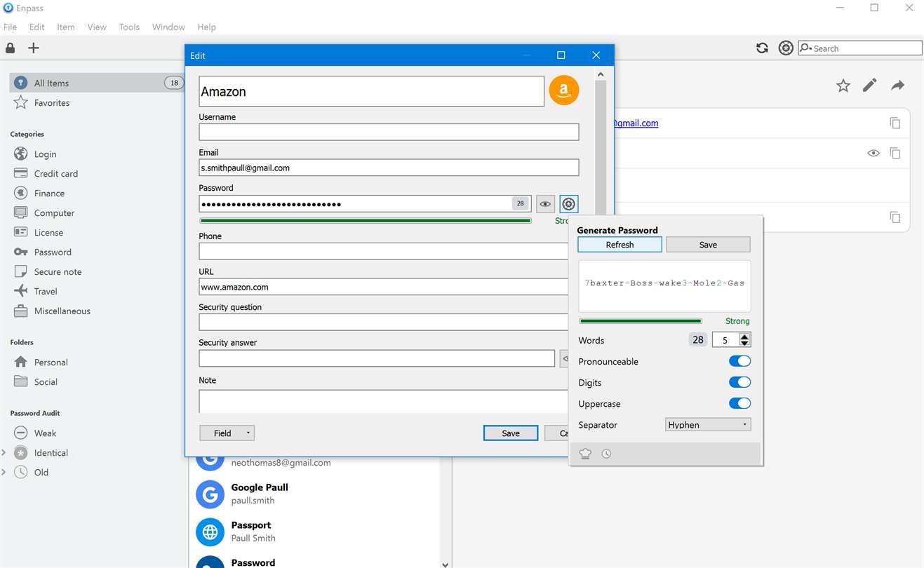Image resolution: width=924 pixels, height=568 pixels.
Task: Show password history via the clock icon
Action: point(606,454)
